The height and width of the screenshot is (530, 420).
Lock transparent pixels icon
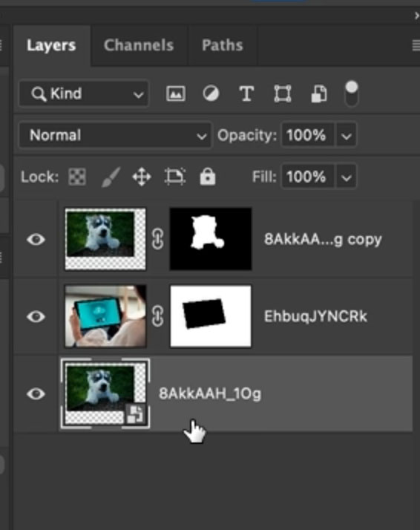[77, 177]
